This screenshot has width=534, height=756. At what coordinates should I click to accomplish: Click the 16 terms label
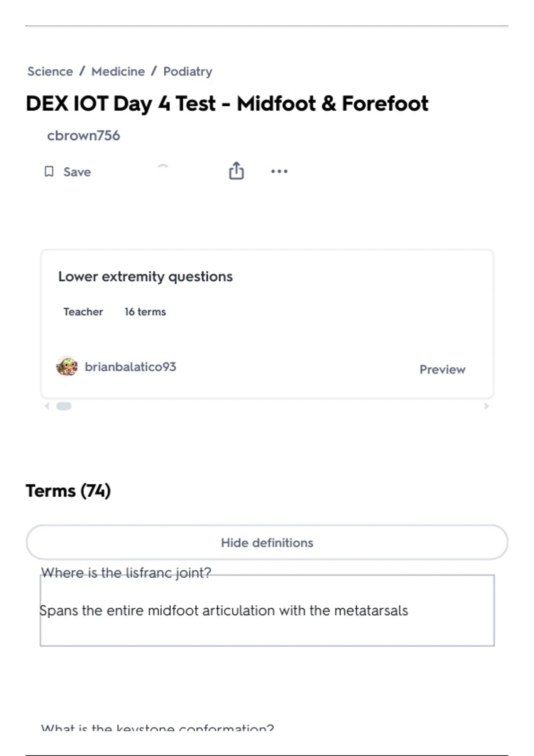145,312
